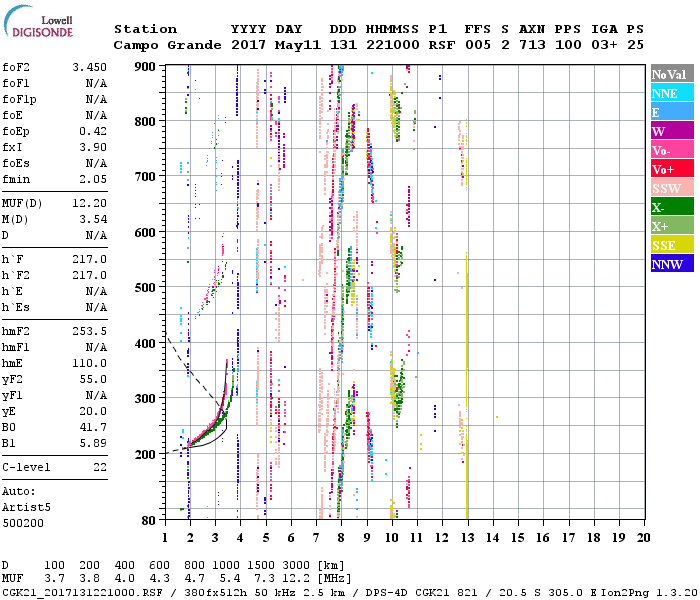Select the purple W legend swatch
This screenshot has width=700, height=600.
click(x=671, y=131)
